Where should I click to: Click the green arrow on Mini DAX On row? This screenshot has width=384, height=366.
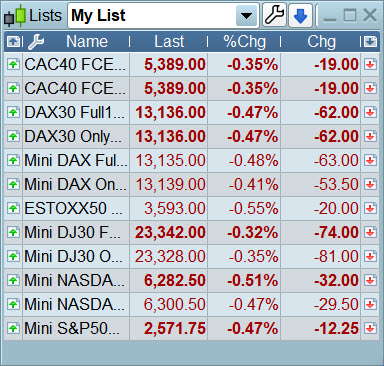coord(13,184)
